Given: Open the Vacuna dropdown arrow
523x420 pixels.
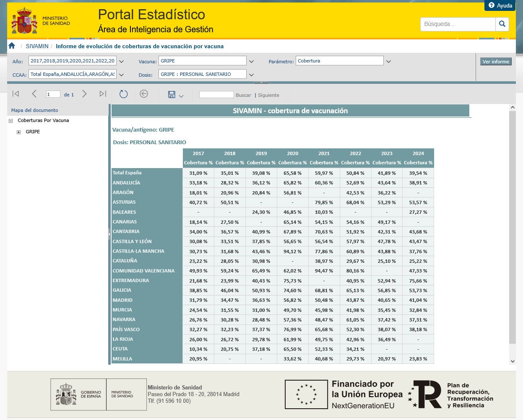Looking at the screenshot, I should point(252,62).
